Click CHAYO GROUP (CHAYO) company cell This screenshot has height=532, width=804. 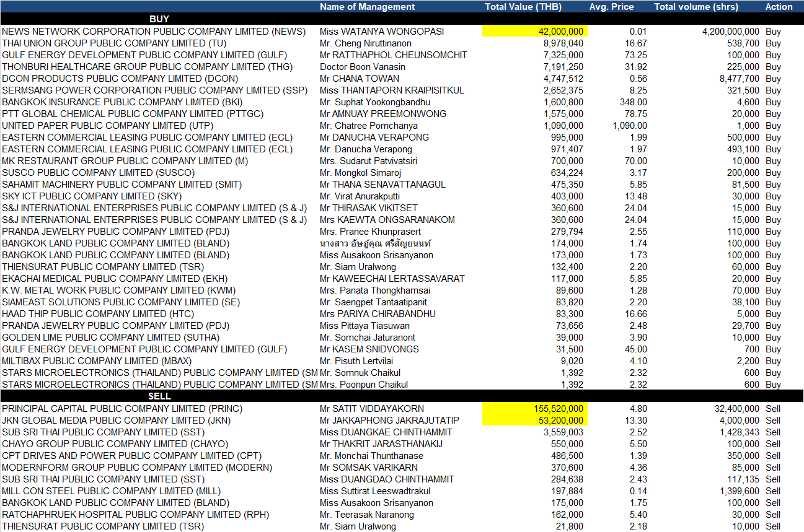pyautogui.click(x=115, y=444)
